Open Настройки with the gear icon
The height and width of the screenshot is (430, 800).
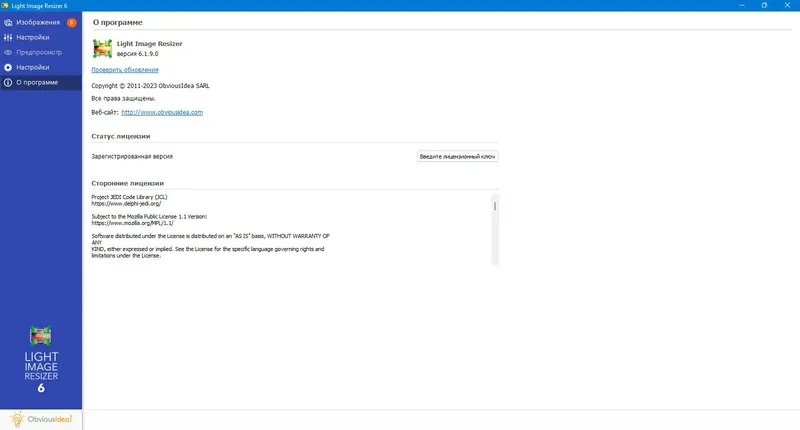click(x=41, y=67)
